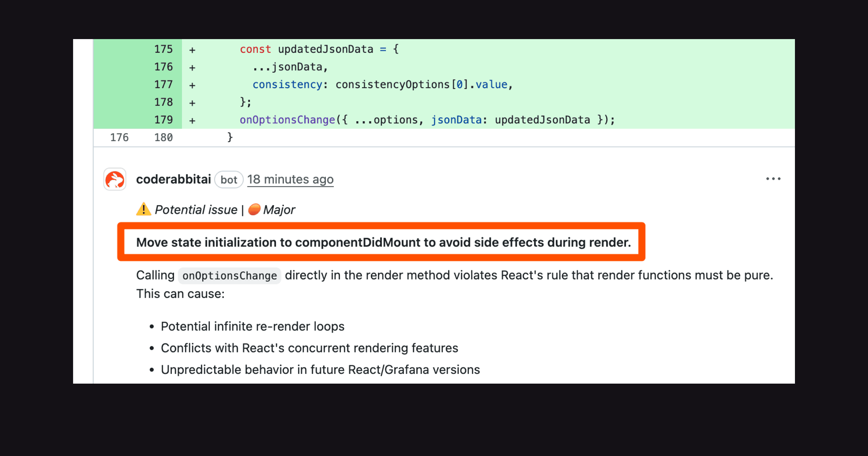Screen dimensions: 868x456
Task: Open the comment kebab menu
Action: pyautogui.click(x=774, y=178)
